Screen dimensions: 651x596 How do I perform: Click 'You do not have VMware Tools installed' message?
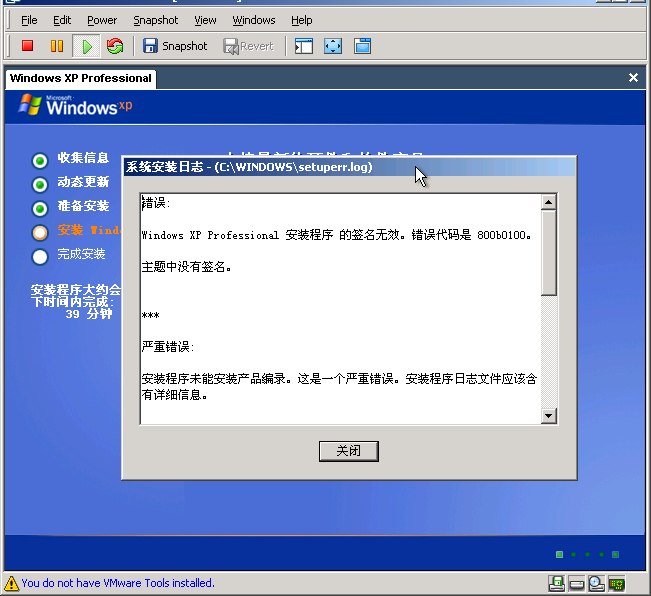[x=118, y=583]
